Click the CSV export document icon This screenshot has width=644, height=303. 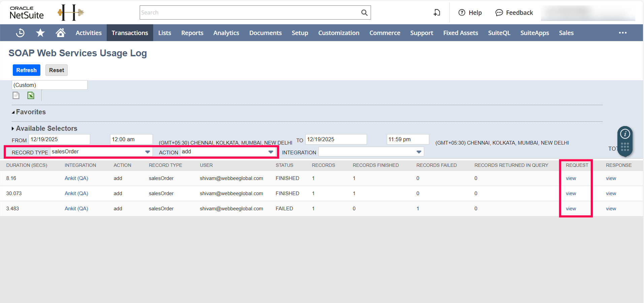16,96
